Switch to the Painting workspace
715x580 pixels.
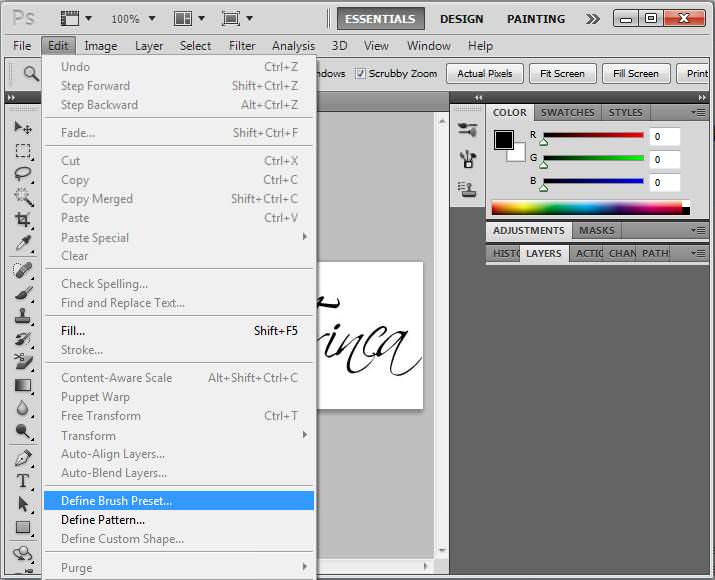point(536,19)
